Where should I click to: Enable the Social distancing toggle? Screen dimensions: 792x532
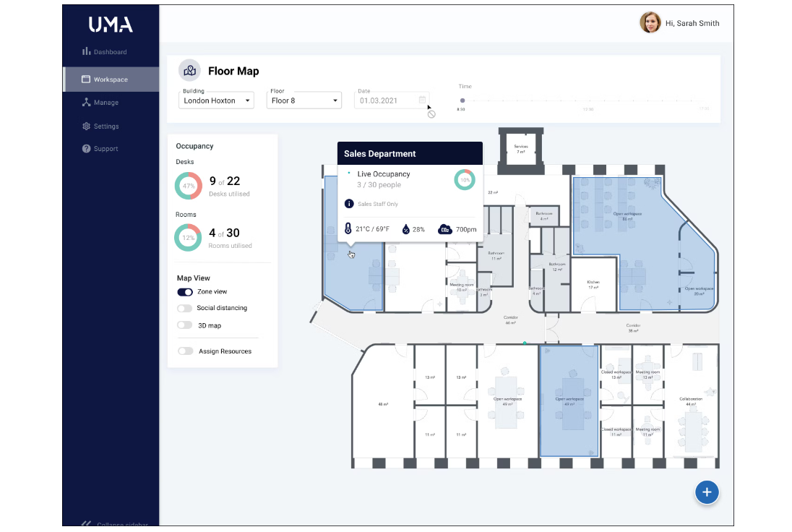click(186, 308)
